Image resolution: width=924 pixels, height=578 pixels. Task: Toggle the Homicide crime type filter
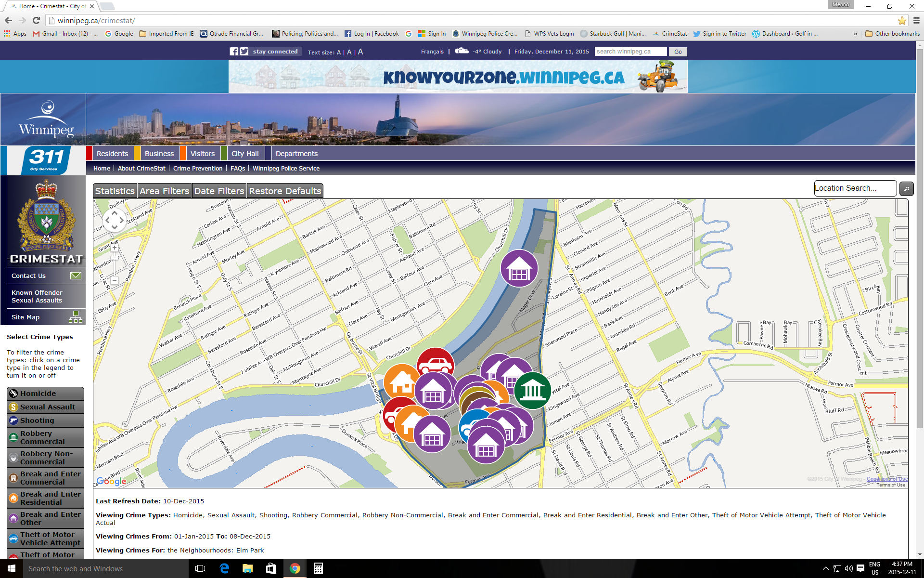45,394
